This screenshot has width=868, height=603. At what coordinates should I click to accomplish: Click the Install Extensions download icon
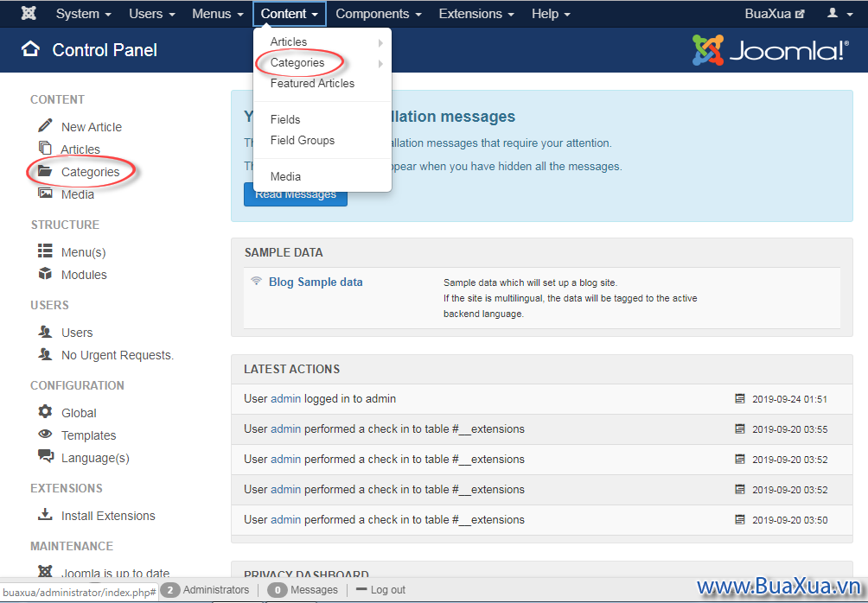click(x=45, y=514)
